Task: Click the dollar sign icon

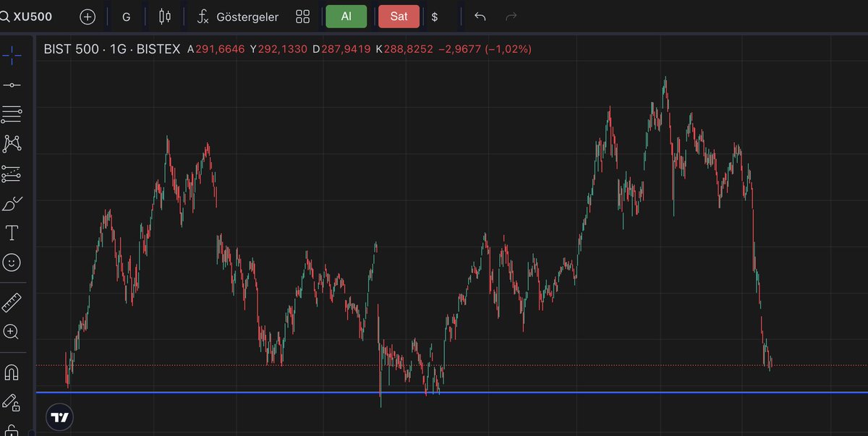Action: click(x=435, y=16)
